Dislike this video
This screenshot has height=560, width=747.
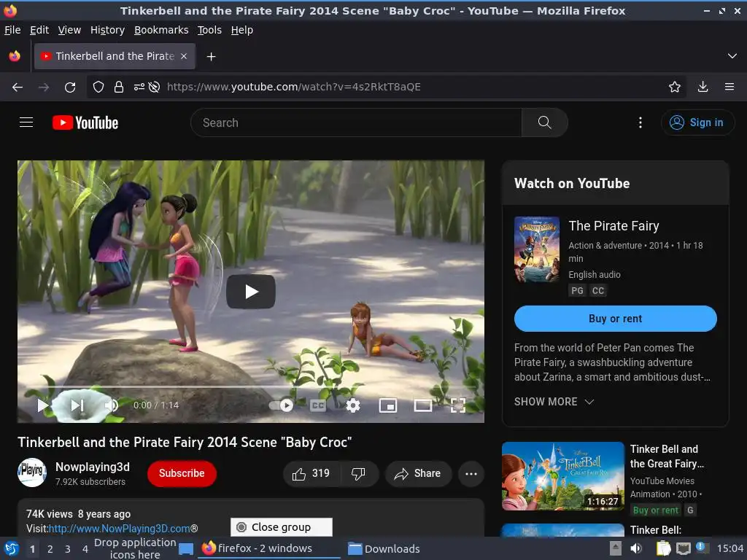[358, 473]
